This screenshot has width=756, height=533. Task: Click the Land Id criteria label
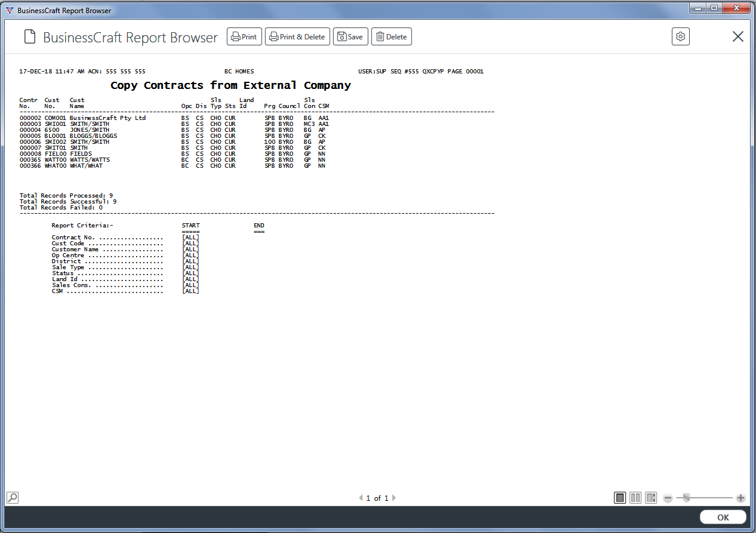pyautogui.click(x=64, y=279)
